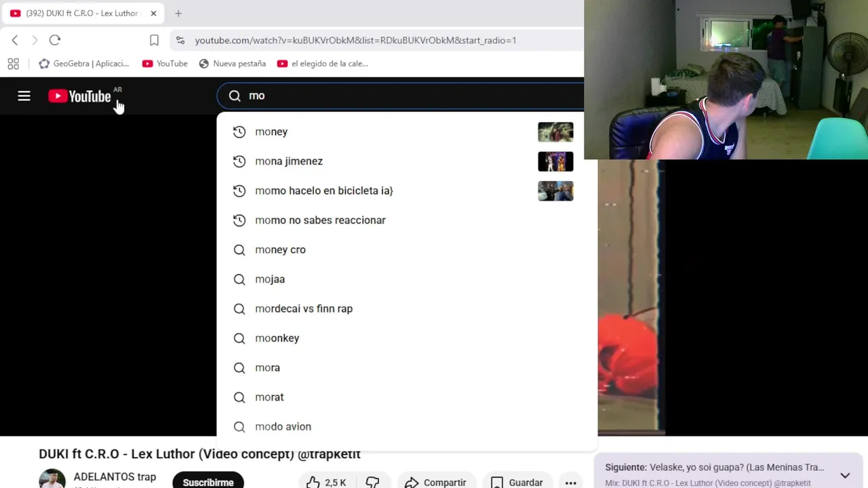Click search icon beside 'moonkey'
This screenshot has height=488, width=868.
[239, 338]
